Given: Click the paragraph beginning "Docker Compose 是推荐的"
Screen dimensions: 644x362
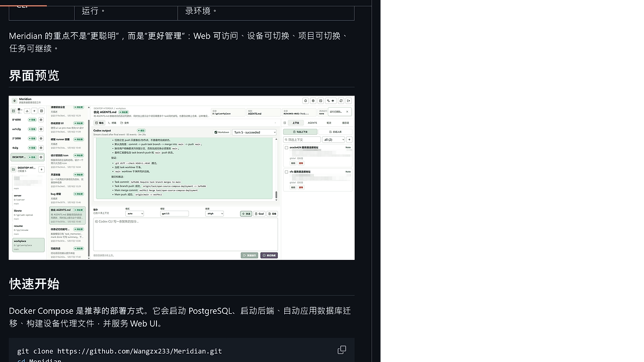Looking at the screenshot, I should (x=180, y=317).
